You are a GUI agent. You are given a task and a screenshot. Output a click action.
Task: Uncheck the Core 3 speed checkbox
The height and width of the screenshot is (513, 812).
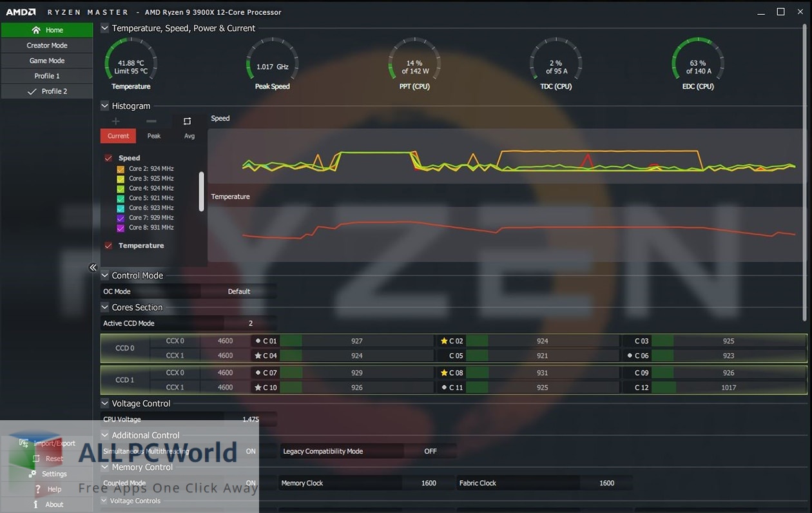[x=121, y=179]
